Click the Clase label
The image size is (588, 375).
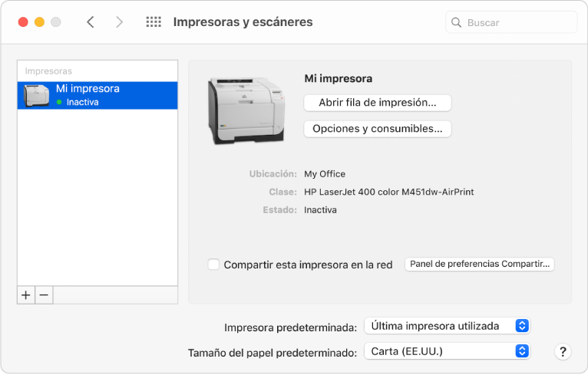point(282,192)
